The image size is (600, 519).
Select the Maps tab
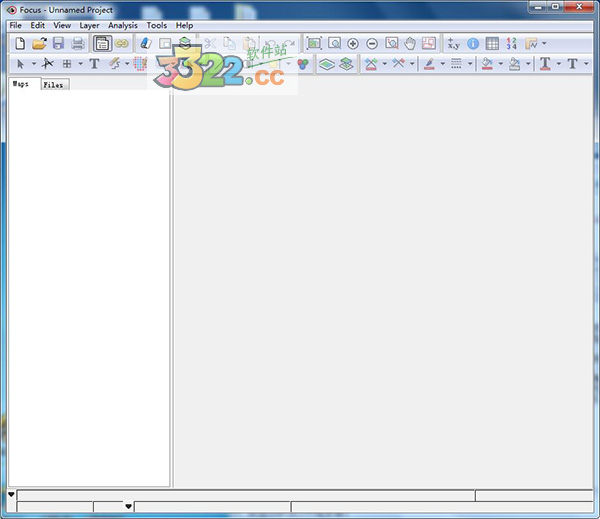(x=21, y=85)
